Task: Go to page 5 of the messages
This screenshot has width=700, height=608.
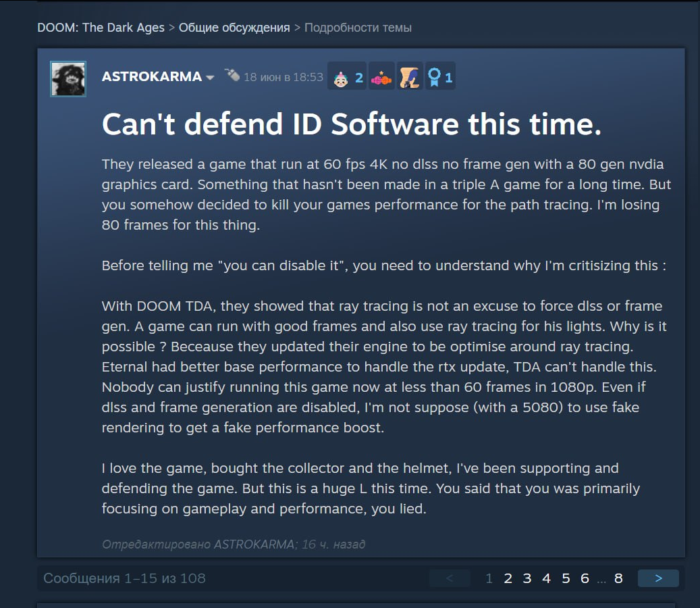Action: click(x=566, y=578)
